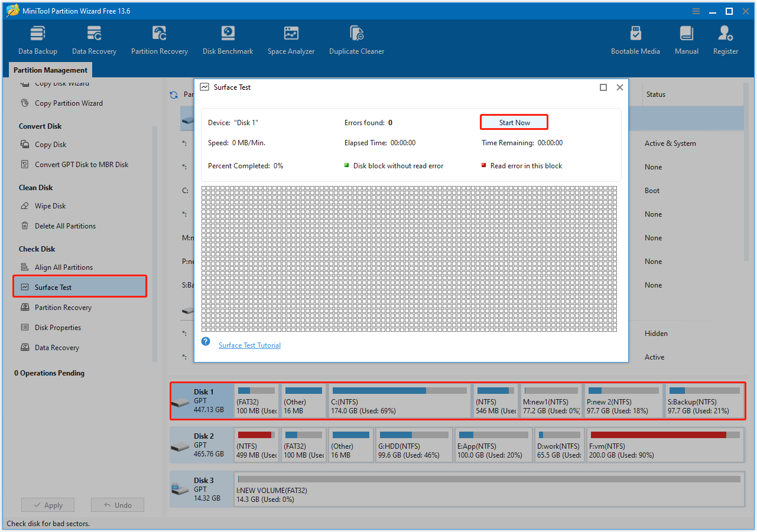Select Copy Partition Wizard in sidebar
The image size is (757, 532).
click(69, 103)
